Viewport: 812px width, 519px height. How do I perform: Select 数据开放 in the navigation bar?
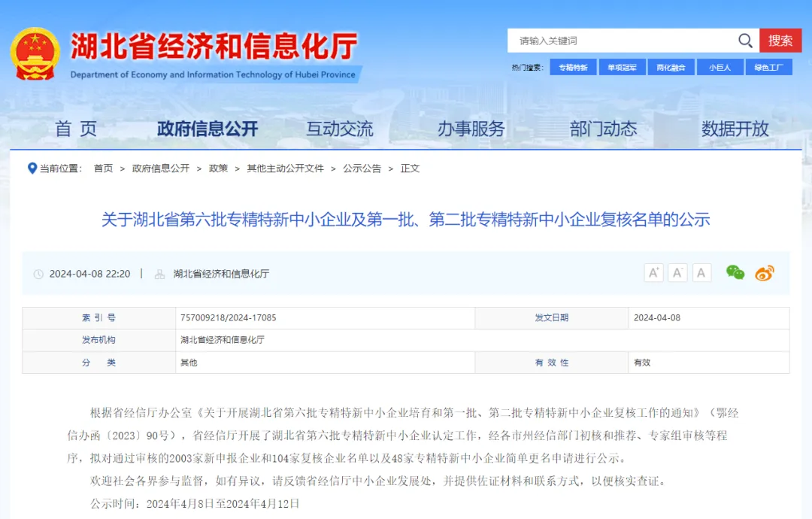[x=735, y=129]
